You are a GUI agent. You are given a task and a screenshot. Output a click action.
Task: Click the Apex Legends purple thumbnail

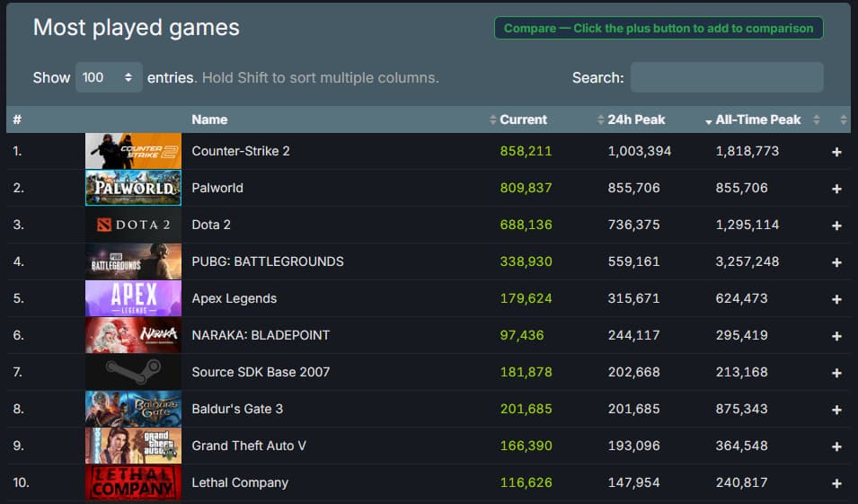(133, 298)
